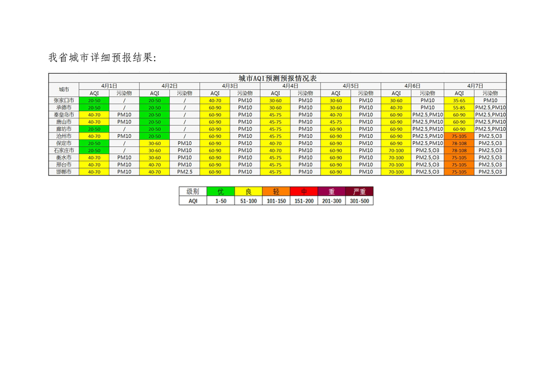Viewport: 555px width, 392px height.
Task: Select the red 中 legend swatch
Action: click(x=304, y=192)
